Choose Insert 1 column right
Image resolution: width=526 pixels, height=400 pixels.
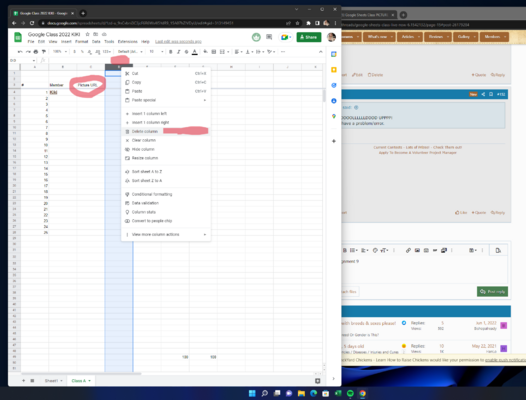[x=166, y=122]
